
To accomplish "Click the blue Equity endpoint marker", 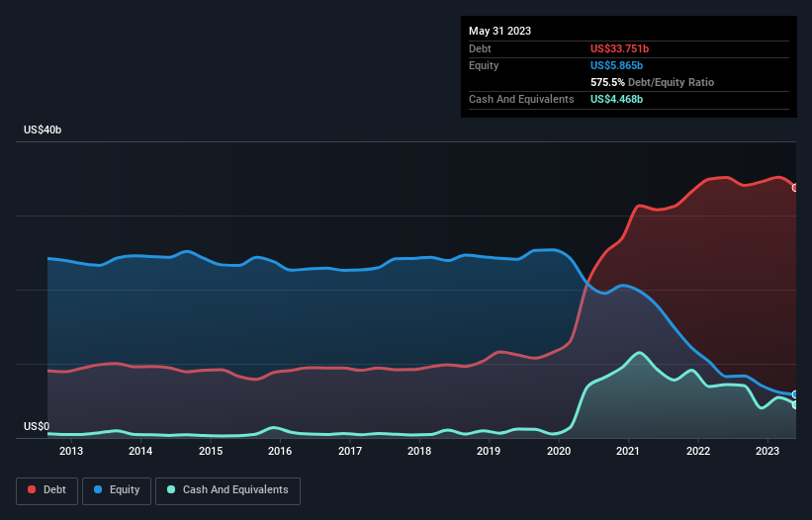I will pyautogui.click(x=795, y=394).
